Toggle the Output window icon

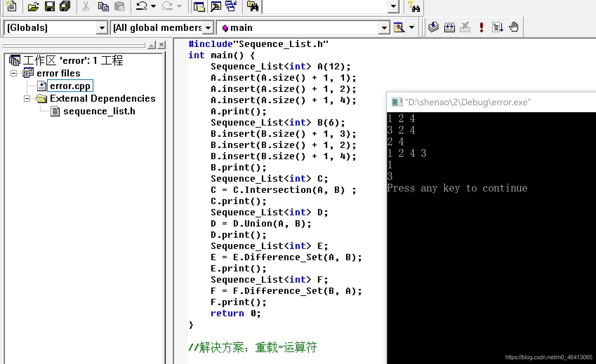216,6
